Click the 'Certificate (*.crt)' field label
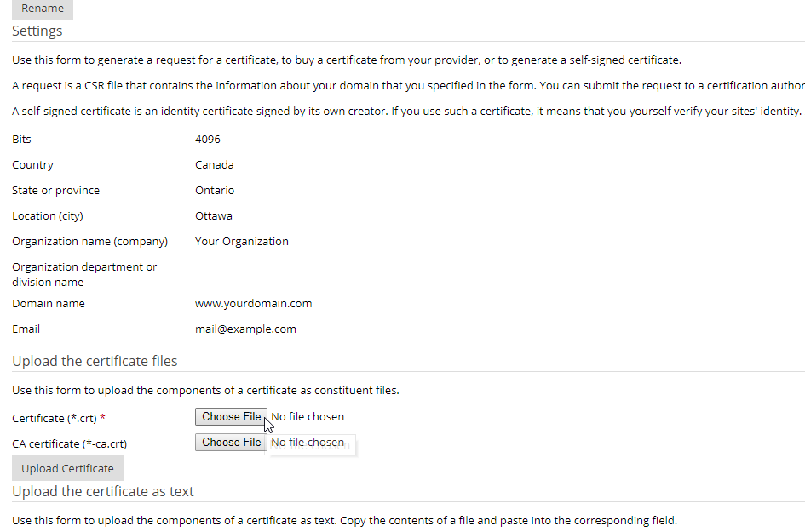This screenshot has height=532, width=805. click(55, 418)
